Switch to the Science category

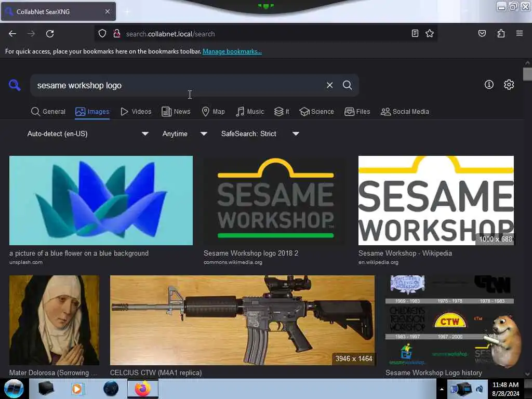point(316,112)
